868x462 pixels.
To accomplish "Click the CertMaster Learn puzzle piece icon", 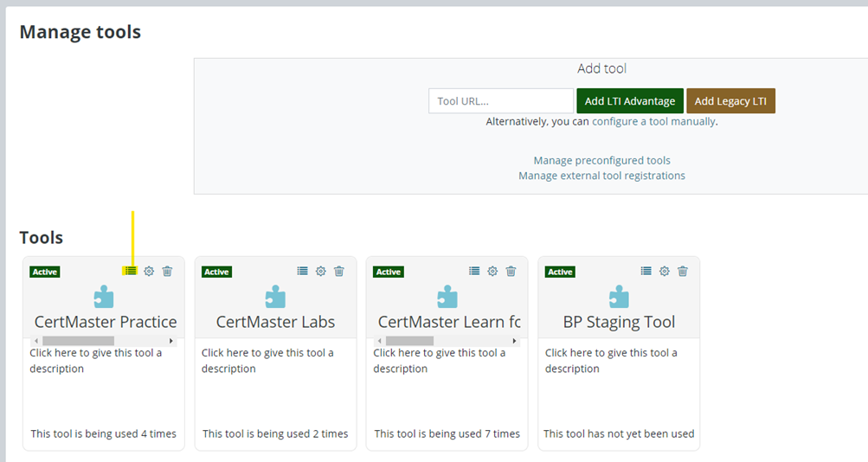I will 447,297.
